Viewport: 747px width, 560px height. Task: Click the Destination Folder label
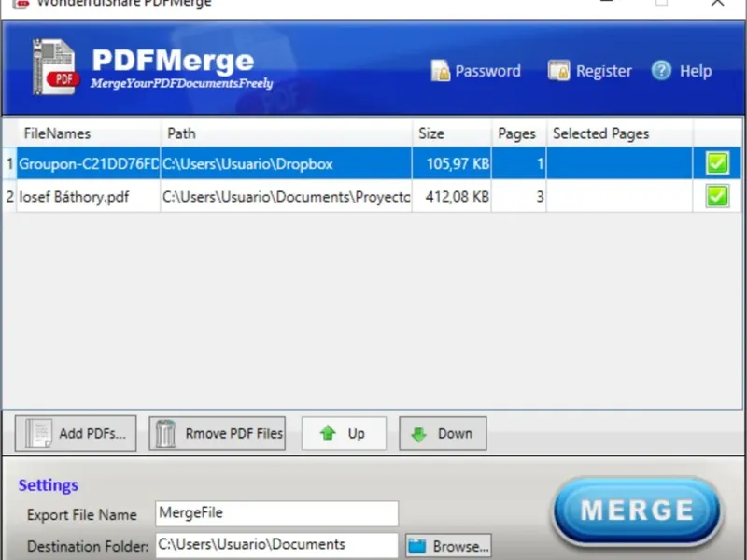point(88,546)
